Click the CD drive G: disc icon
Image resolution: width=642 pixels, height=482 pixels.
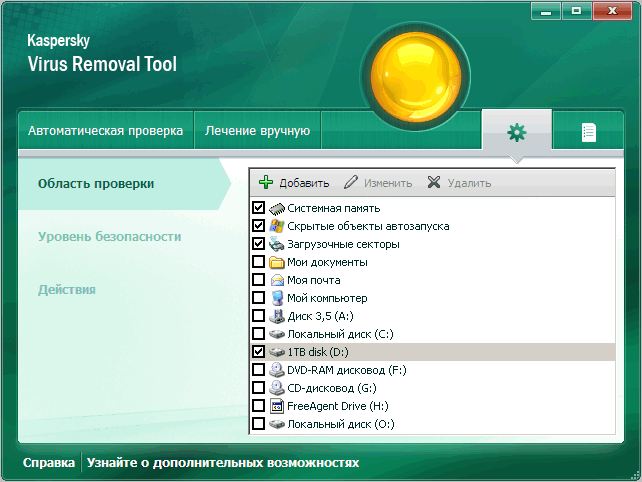277,388
